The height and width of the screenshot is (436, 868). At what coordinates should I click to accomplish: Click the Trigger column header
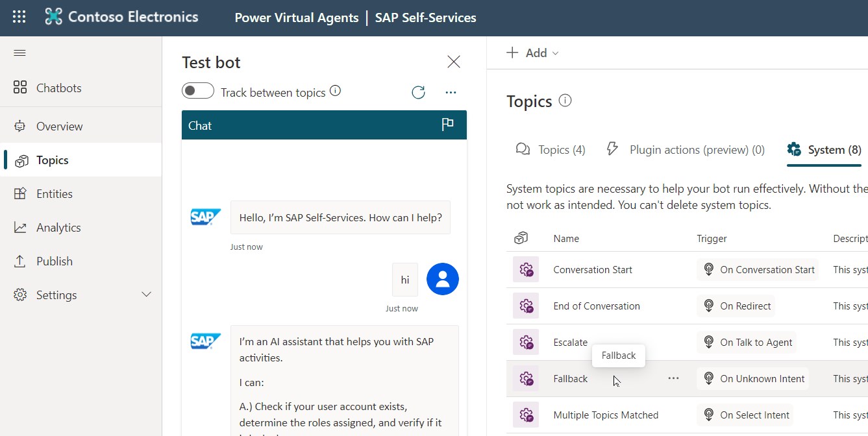[x=712, y=239]
